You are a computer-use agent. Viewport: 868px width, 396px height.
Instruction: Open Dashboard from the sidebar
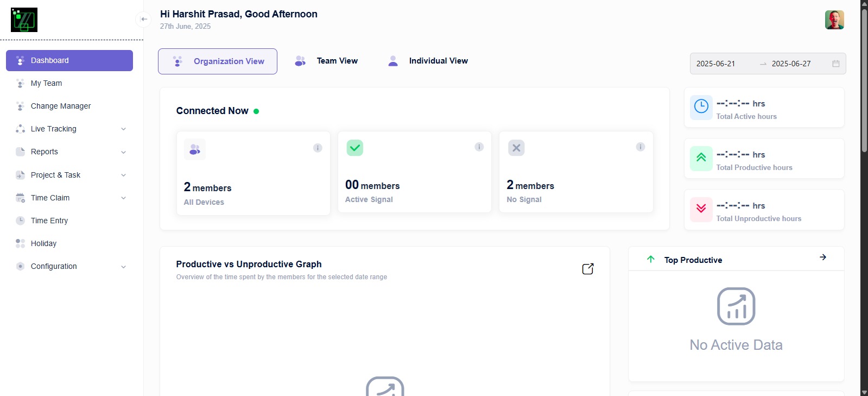coord(69,60)
